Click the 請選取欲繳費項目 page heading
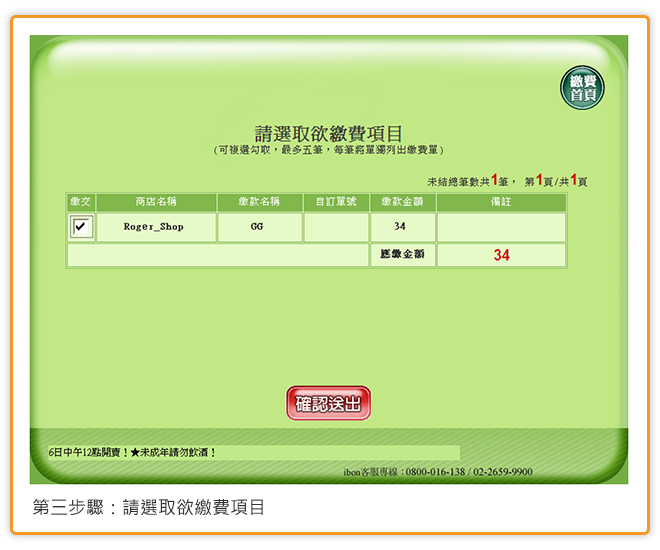Image resolution: width=660 pixels, height=550 pixels. [329, 134]
